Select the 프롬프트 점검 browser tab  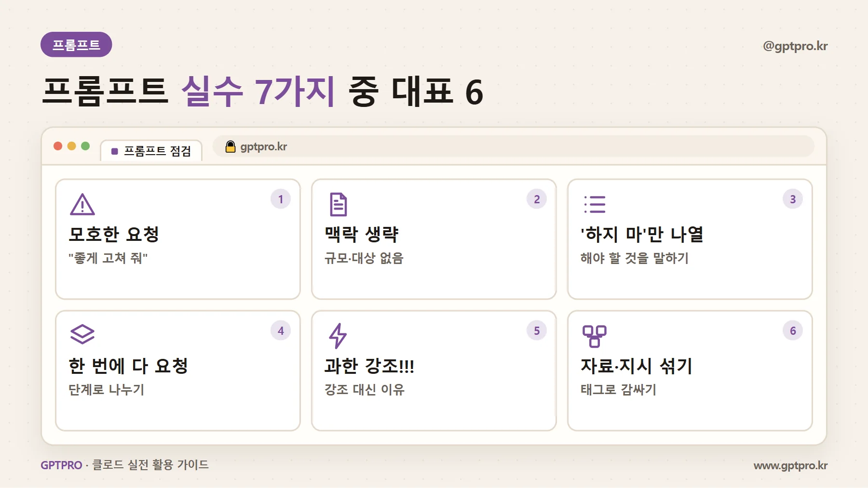tap(151, 151)
